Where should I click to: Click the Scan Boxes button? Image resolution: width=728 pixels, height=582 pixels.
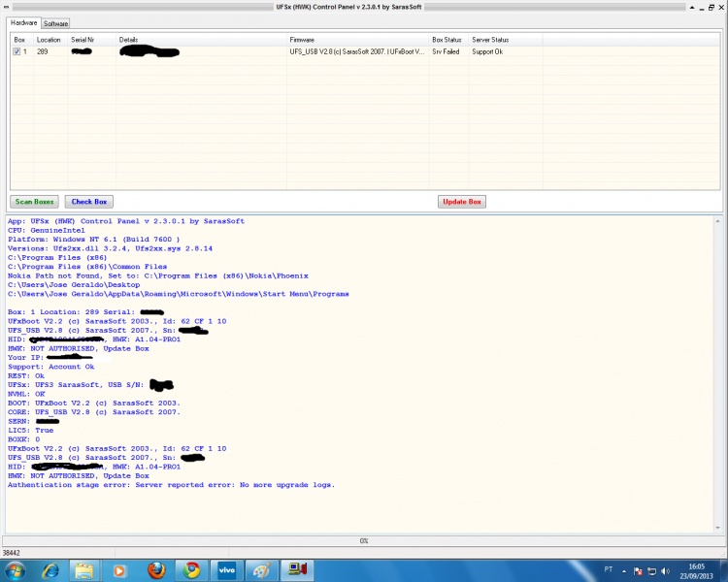34,202
